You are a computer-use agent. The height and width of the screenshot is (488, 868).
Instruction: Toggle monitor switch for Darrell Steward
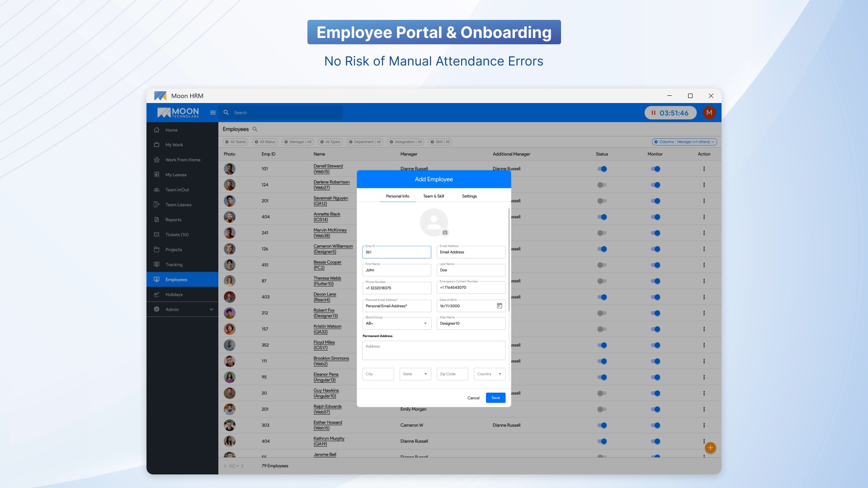pos(655,169)
